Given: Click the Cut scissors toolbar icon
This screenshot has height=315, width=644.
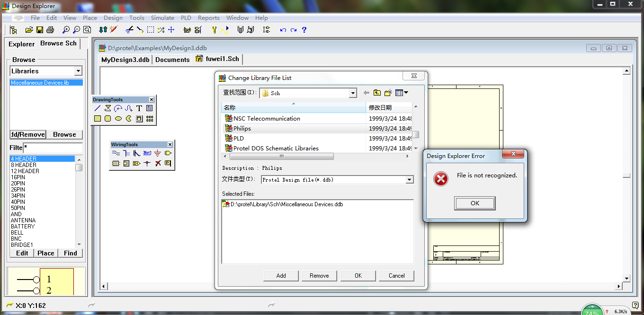Looking at the screenshot, I should click(x=129, y=30).
